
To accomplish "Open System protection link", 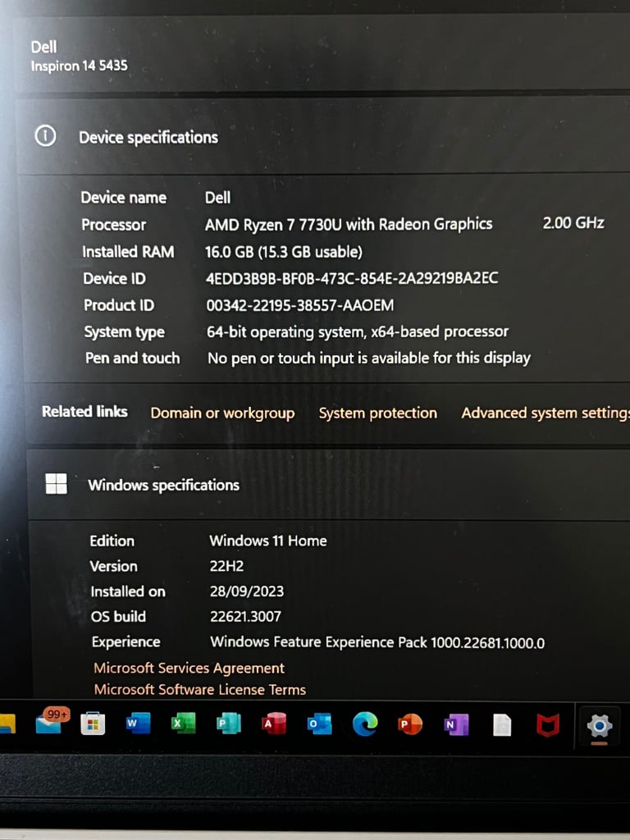I will point(377,413).
